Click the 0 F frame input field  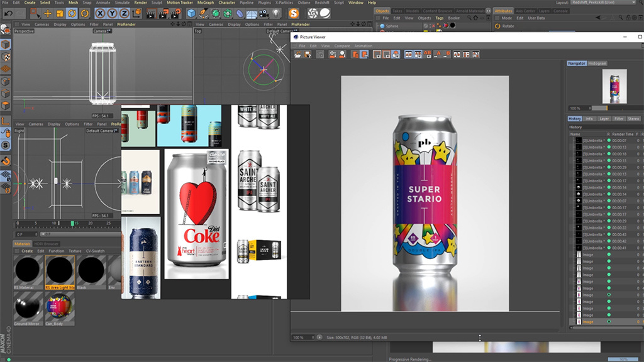pos(26,234)
